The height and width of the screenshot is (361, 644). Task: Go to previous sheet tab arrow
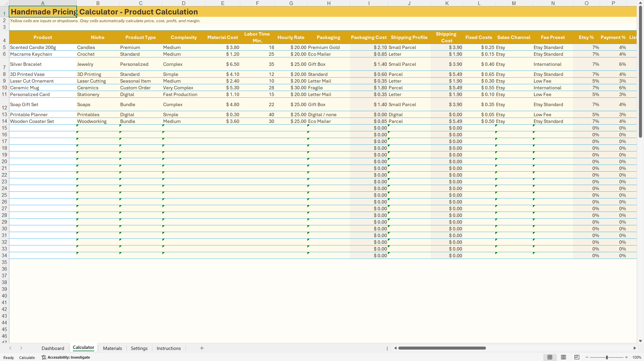[x=10, y=348]
